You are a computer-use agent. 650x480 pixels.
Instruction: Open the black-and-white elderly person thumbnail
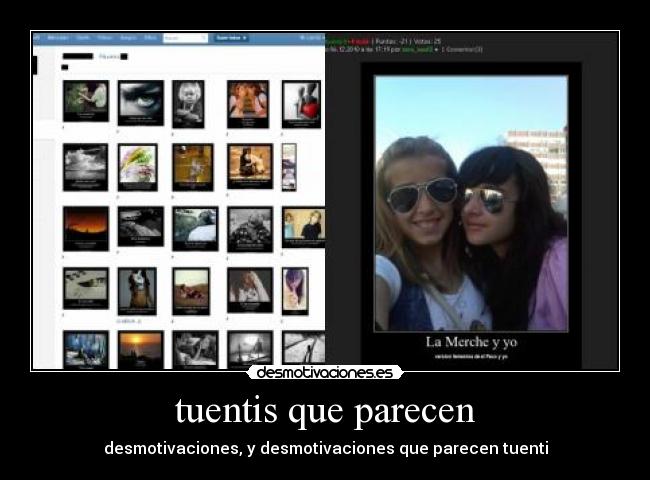pos(250,229)
